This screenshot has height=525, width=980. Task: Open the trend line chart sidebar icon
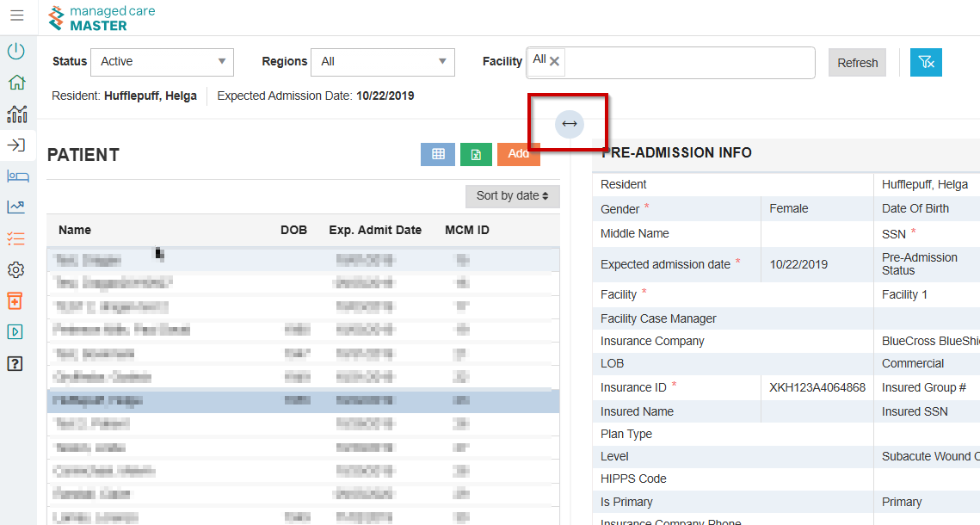pyautogui.click(x=16, y=207)
